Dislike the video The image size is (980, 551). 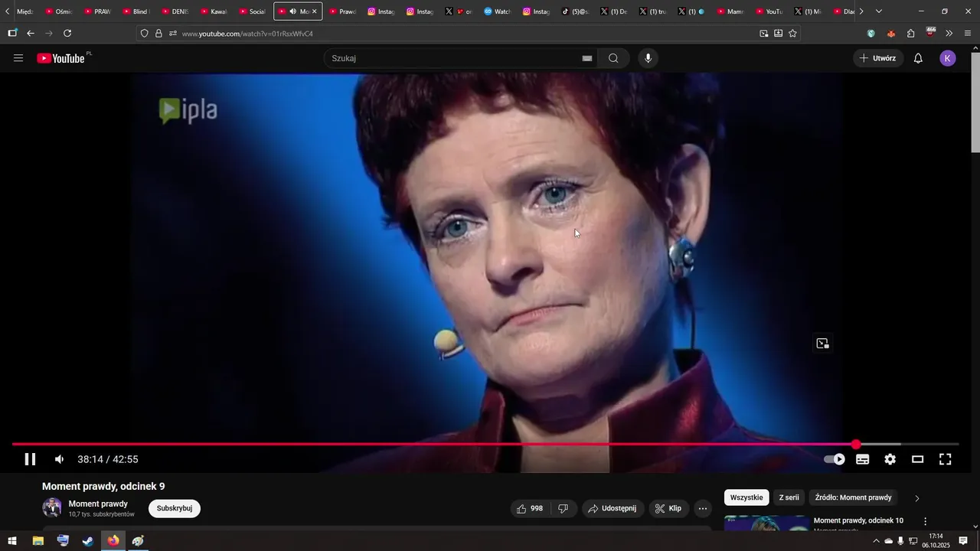[x=563, y=508]
